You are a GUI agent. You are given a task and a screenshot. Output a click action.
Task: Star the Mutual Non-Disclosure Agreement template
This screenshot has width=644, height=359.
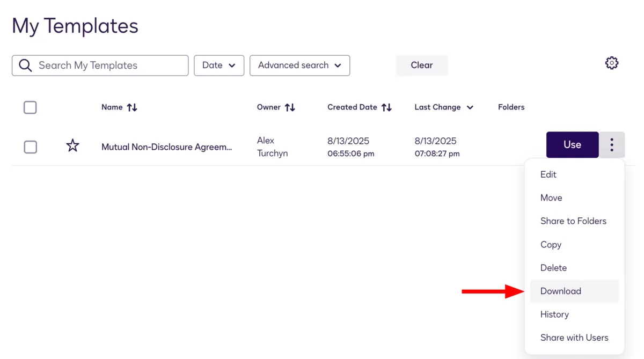coord(72,145)
